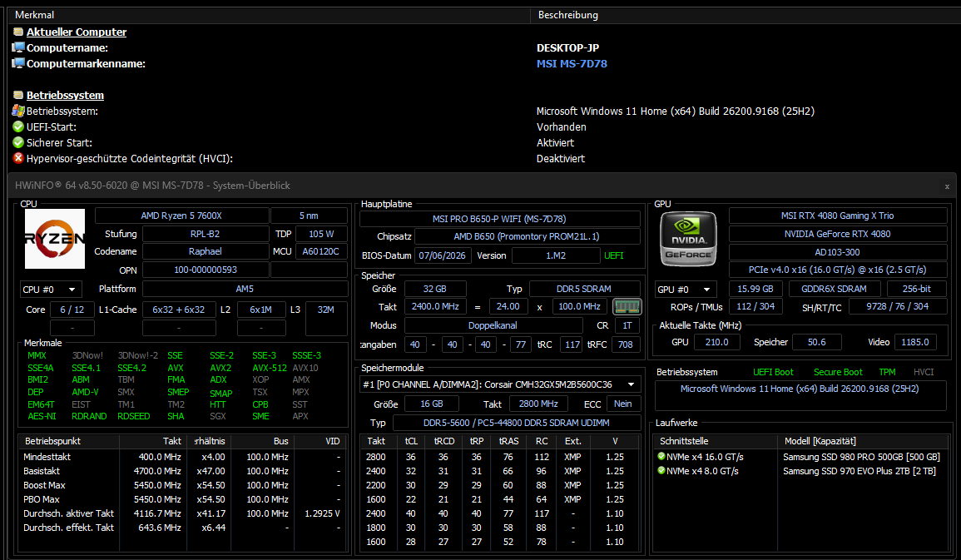Click the TDP 105 W field
The height and width of the screenshot is (560, 961).
[x=321, y=234]
